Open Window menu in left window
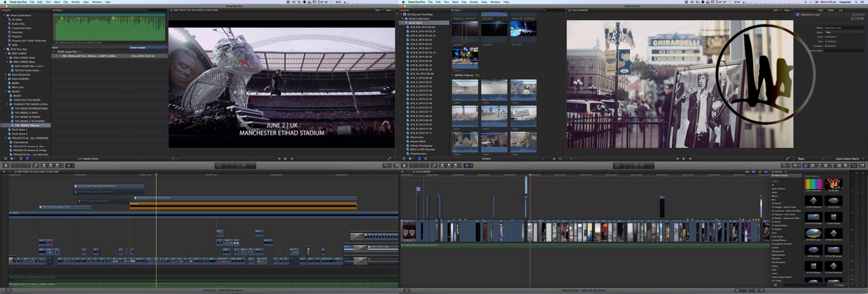This screenshot has height=294, width=868. coord(97,2)
